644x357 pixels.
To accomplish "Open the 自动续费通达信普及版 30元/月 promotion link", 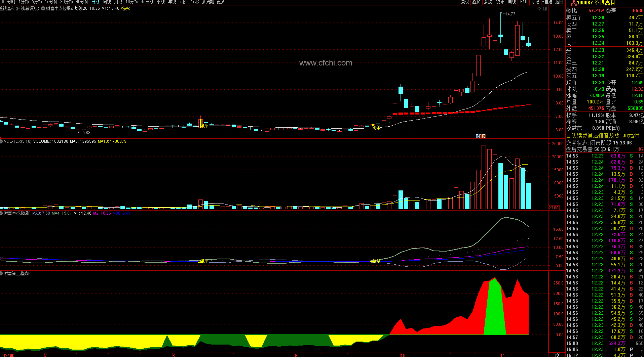I will coord(603,135).
